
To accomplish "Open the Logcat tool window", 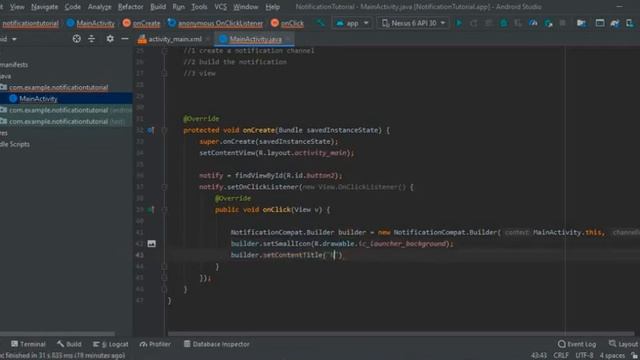I will pyautogui.click(x=111, y=344).
